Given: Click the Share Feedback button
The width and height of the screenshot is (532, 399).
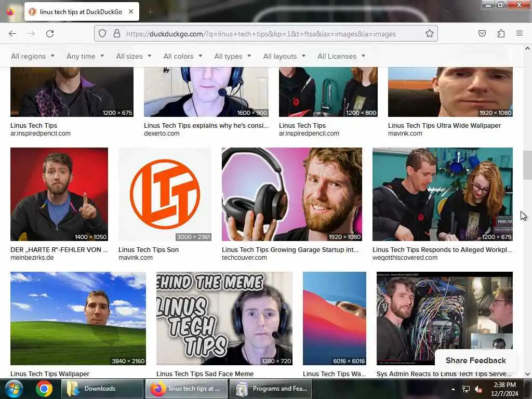Looking at the screenshot, I should tap(476, 361).
